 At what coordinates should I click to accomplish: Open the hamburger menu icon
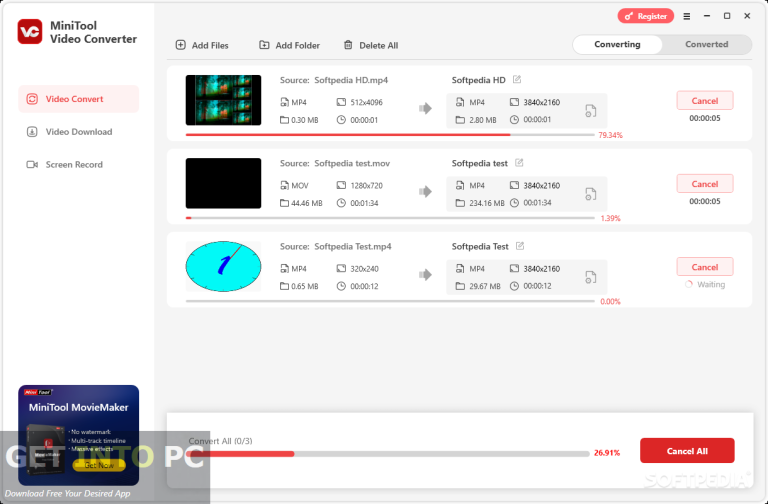[687, 16]
